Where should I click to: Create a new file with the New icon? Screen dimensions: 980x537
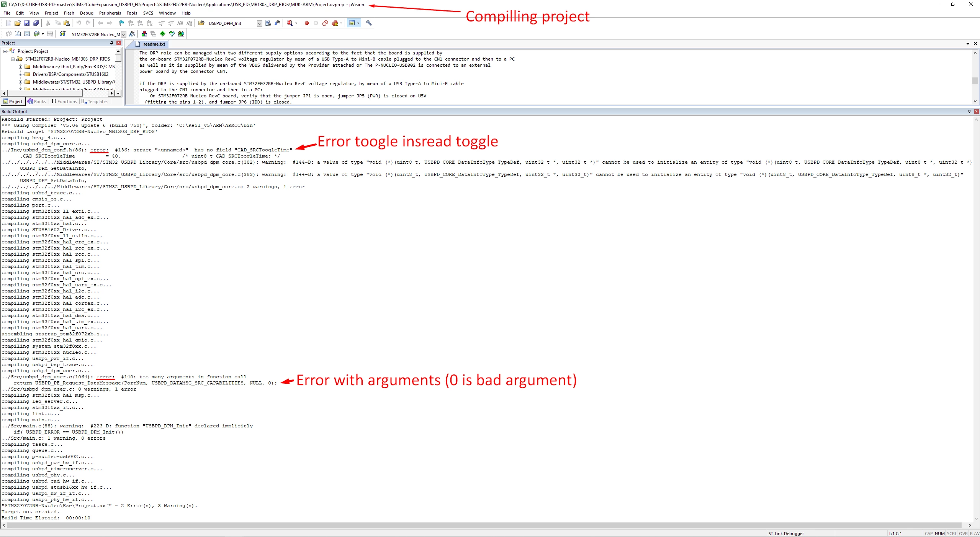click(8, 23)
